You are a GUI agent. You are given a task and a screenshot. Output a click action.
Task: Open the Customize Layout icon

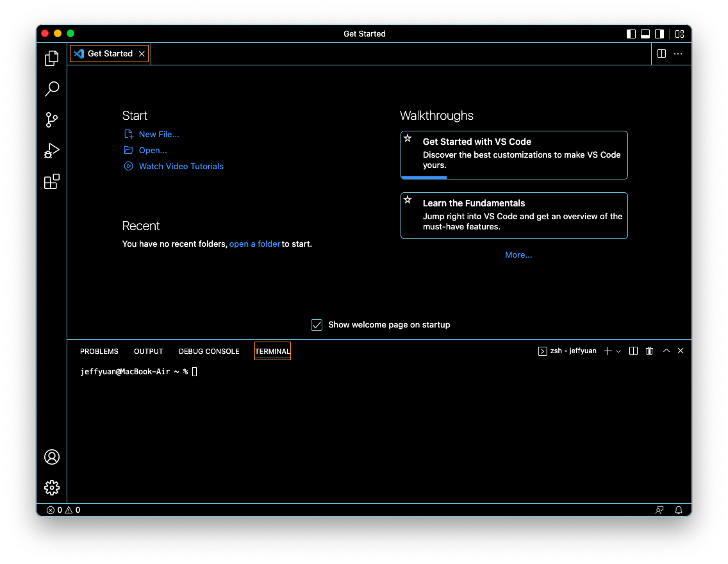(x=680, y=34)
